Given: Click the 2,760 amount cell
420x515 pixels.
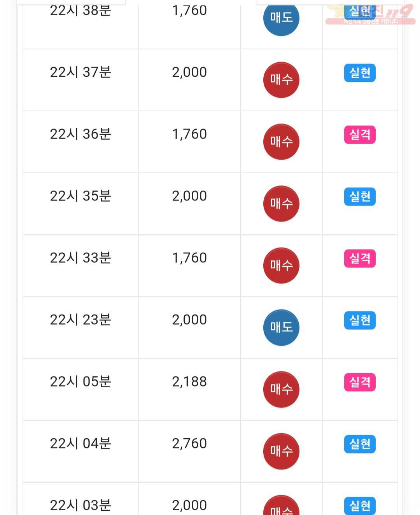Looking at the screenshot, I should pyautogui.click(x=189, y=452).
